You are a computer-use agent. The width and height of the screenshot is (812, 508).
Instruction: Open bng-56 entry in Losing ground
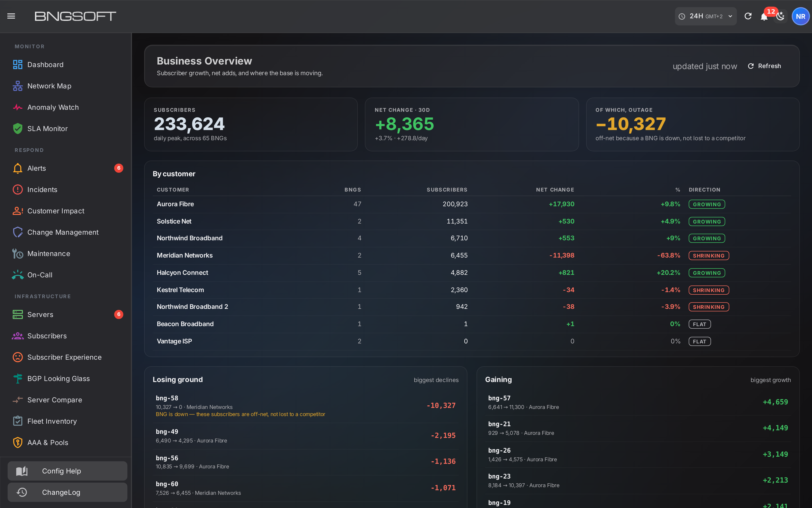306,462
